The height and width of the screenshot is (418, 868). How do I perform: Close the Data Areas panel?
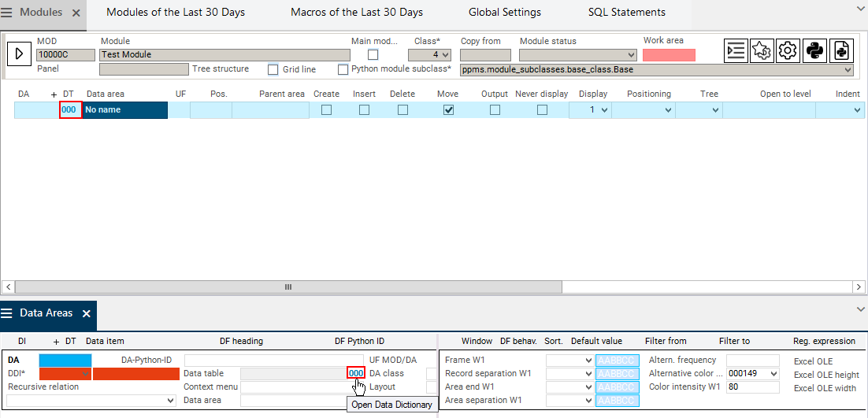click(x=87, y=313)
